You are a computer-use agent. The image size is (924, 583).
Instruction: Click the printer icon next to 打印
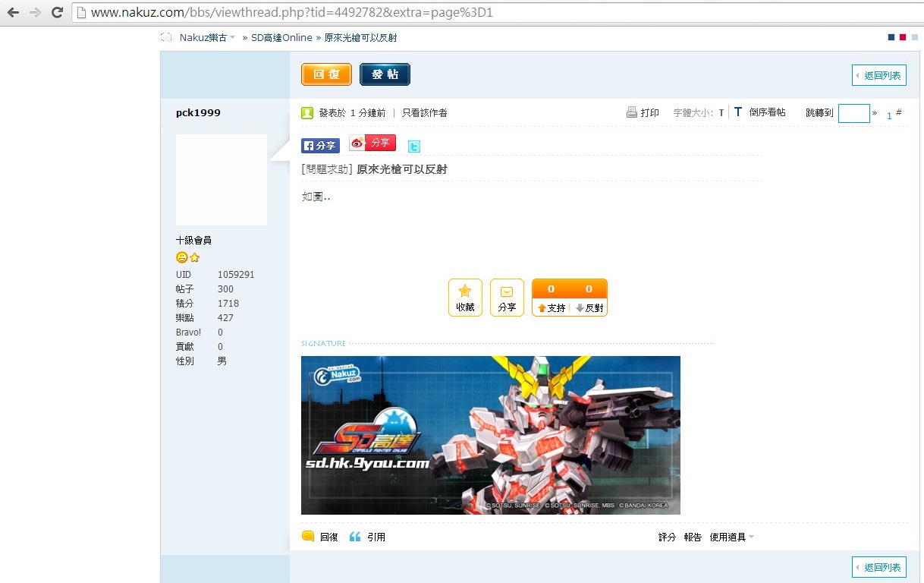click(x=631, y=112)
